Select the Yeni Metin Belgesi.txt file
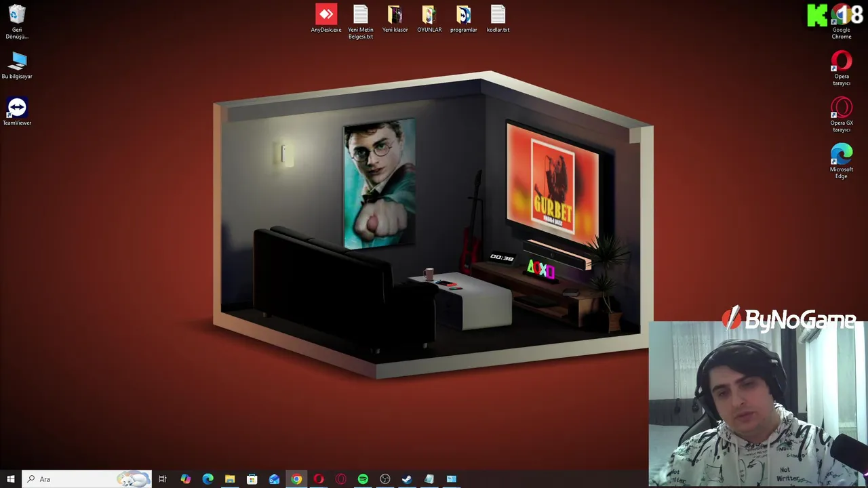 tap(361, 22)
